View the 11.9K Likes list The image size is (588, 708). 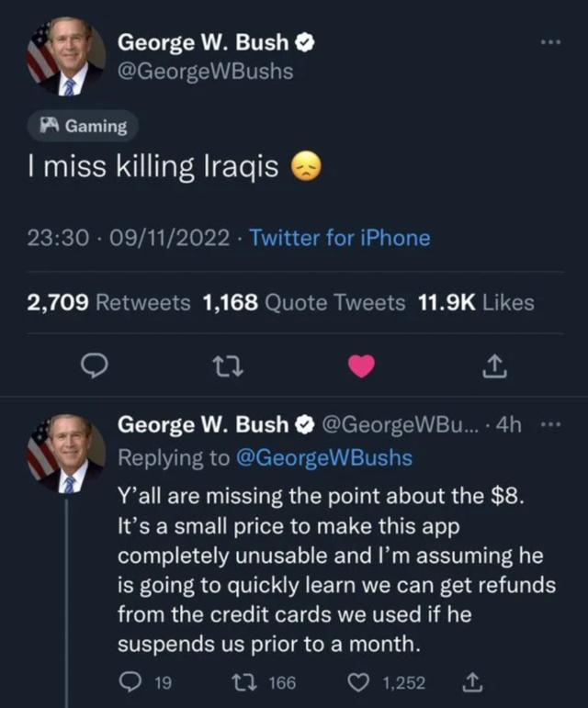click(x=476, y=302)
